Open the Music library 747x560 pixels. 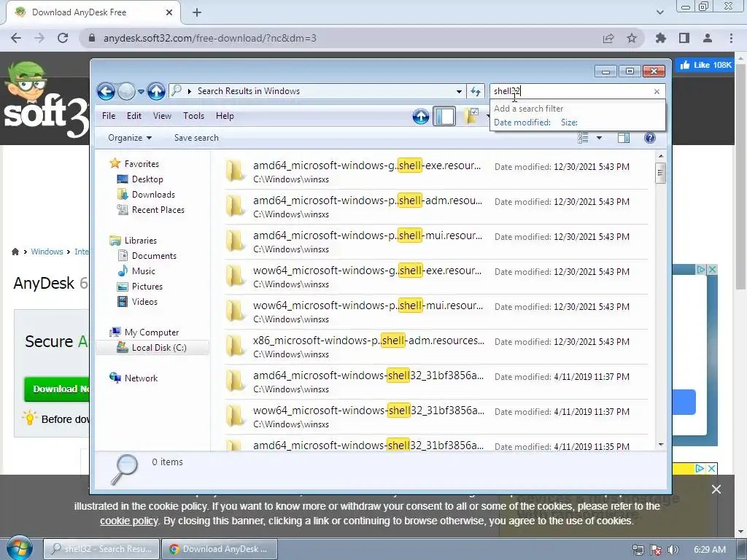point(144,271)
